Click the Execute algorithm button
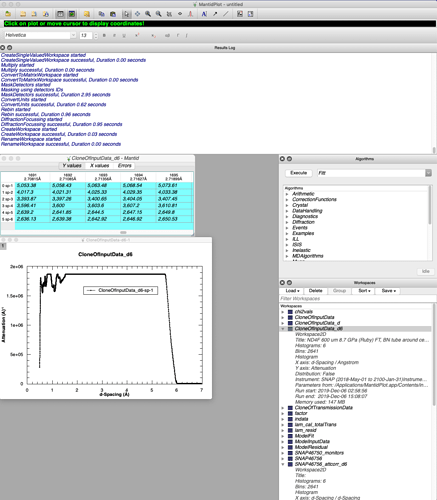The image size is (437, 500). 298,173
